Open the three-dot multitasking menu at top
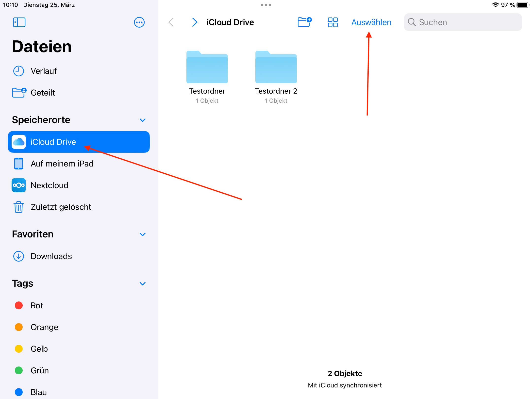 (266, 5)
